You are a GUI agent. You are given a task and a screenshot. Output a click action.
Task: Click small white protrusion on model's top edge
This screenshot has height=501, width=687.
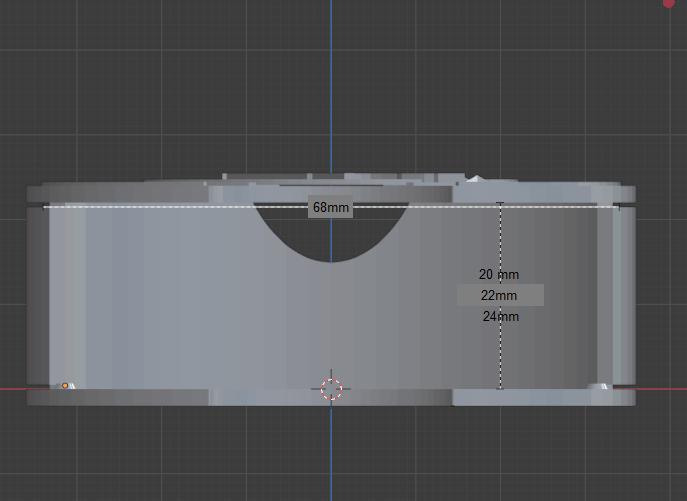[x=474, y=179]
